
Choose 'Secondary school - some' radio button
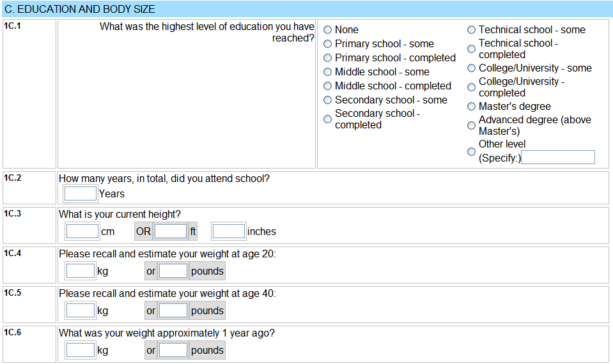(x=327, y=100)
